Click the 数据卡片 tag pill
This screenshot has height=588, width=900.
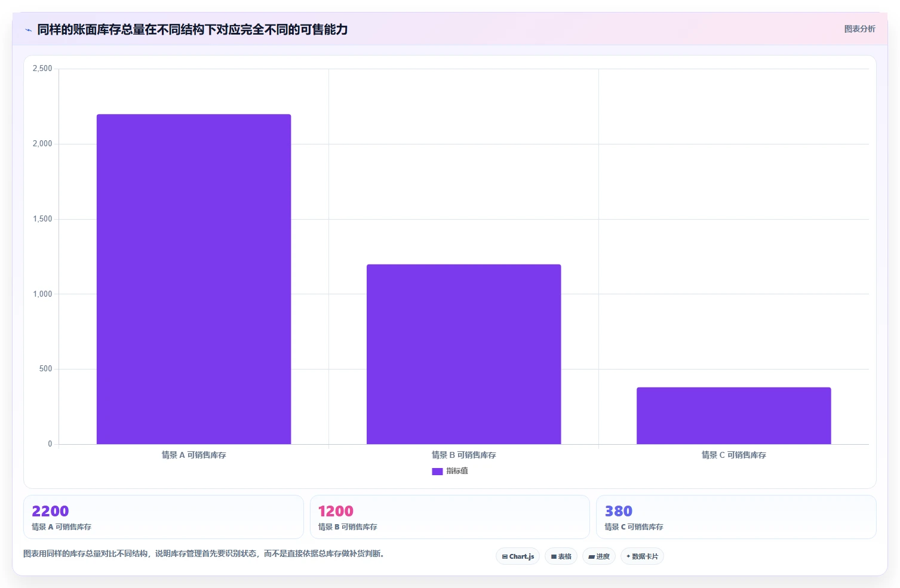pos(642,556)
